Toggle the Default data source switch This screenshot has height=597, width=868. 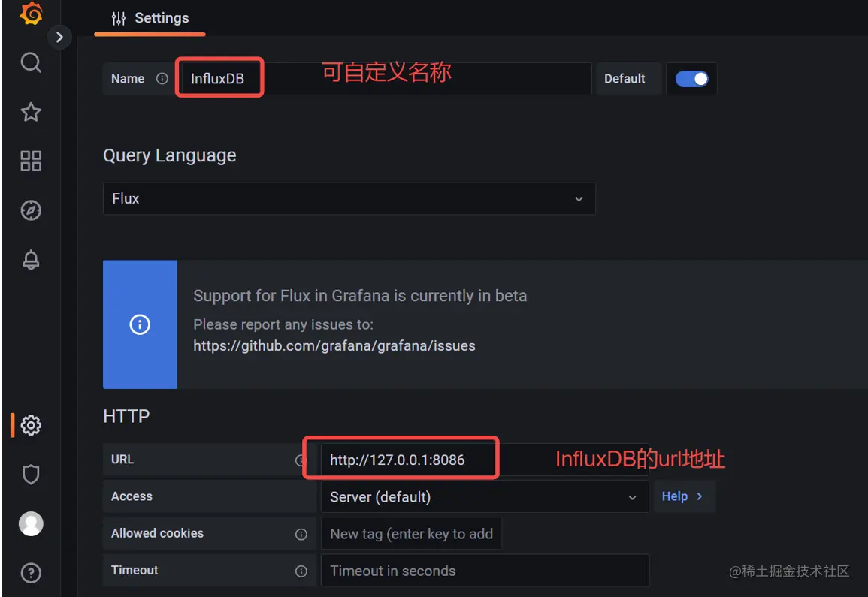691,79
